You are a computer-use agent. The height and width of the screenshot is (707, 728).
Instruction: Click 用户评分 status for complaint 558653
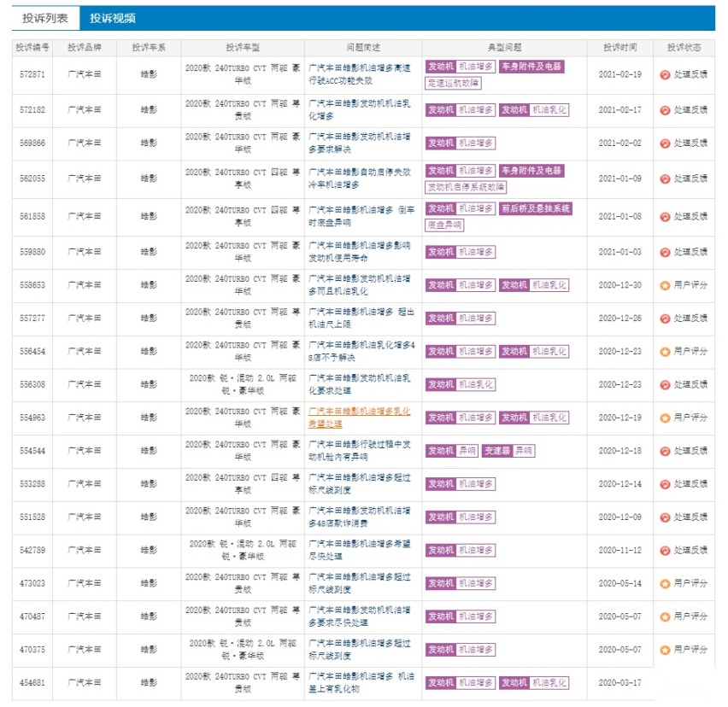690,285
